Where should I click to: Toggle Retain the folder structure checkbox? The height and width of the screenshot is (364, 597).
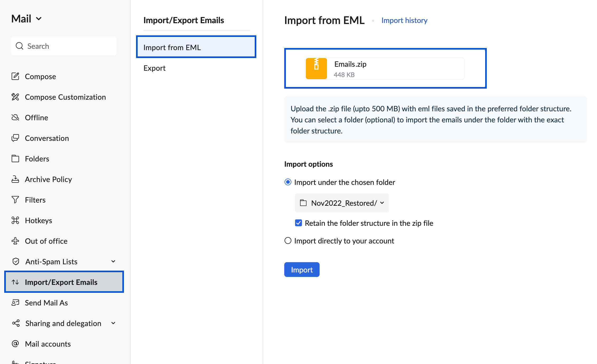click(298, 223)
